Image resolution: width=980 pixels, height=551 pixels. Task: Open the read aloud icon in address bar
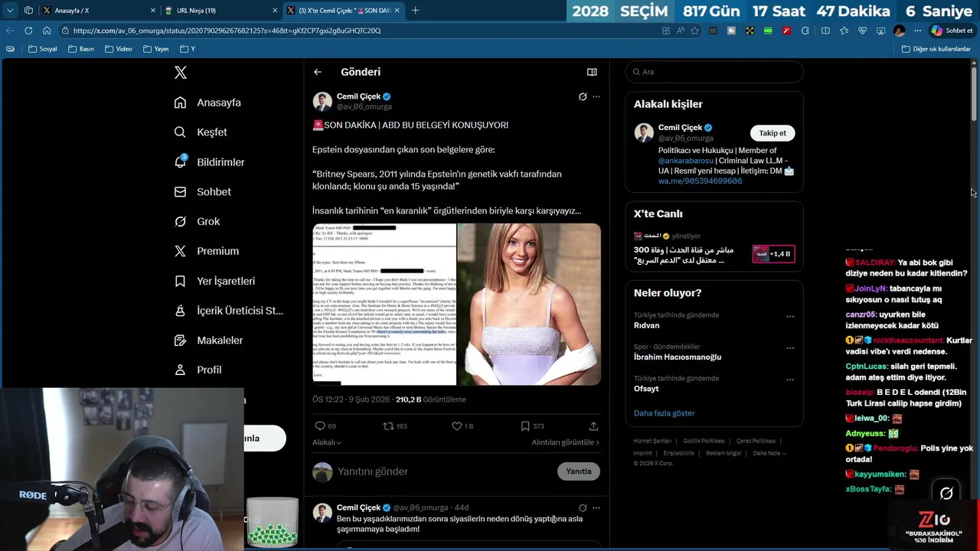click(x=680, y=31)
